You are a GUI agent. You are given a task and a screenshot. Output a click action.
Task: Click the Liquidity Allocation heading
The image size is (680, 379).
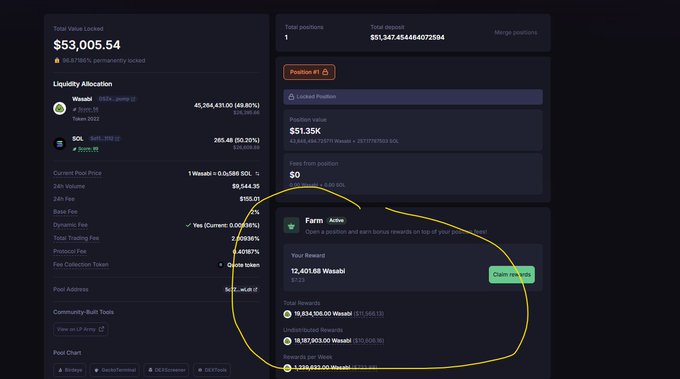(x=82, y=84)
